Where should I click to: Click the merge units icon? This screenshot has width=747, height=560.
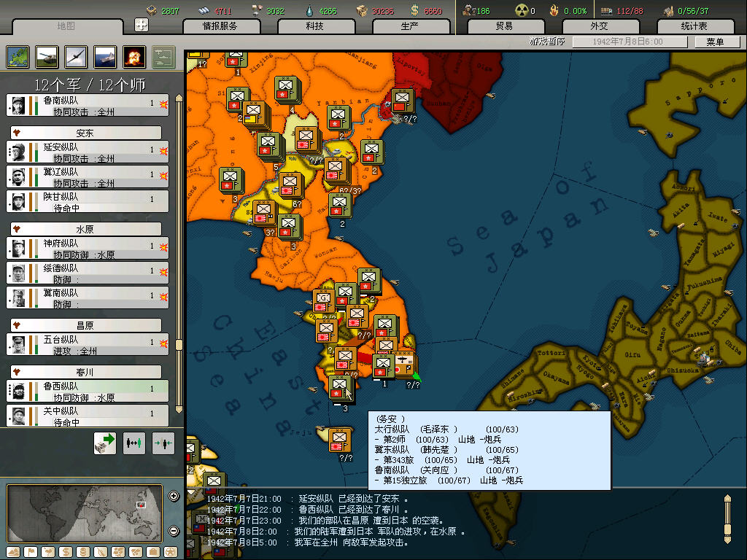pyautogui.click(x=163, y=443)
